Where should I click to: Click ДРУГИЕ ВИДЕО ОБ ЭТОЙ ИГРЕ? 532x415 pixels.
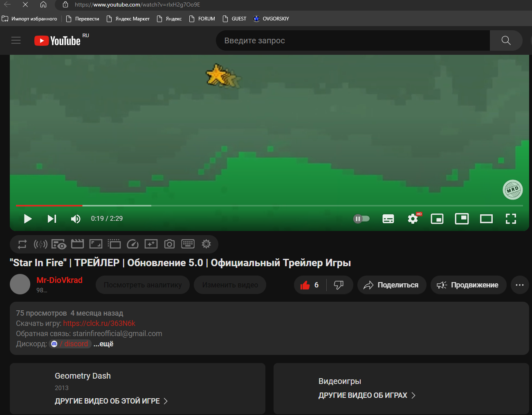(111, 401)
